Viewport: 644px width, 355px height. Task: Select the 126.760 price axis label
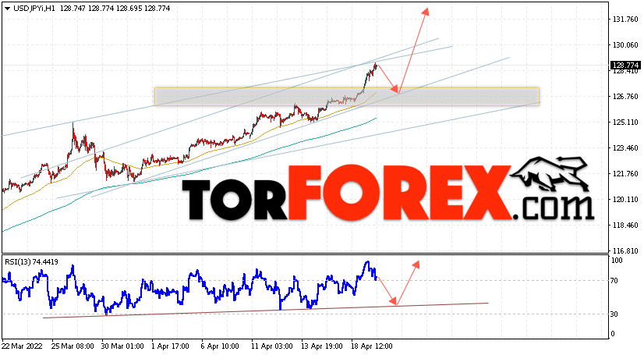tap(625, 97)
